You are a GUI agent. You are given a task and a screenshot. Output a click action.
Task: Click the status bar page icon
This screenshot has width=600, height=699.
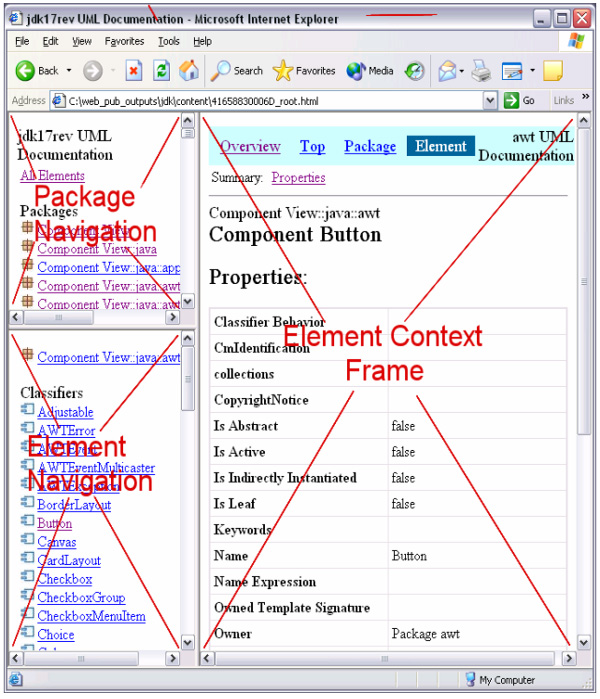[16, 679]
